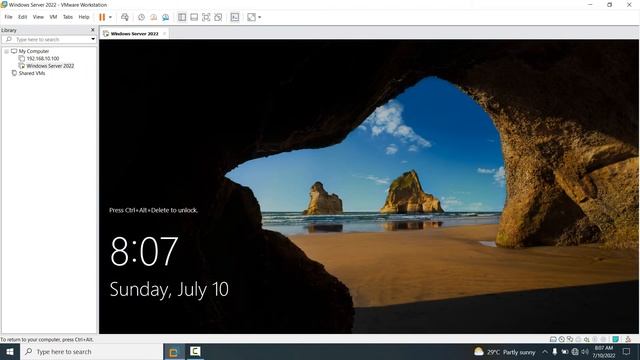Viewport: 640px width, 360px height.
Task: Click the Sunday, July 10 date text
Action: coord(169,290)
